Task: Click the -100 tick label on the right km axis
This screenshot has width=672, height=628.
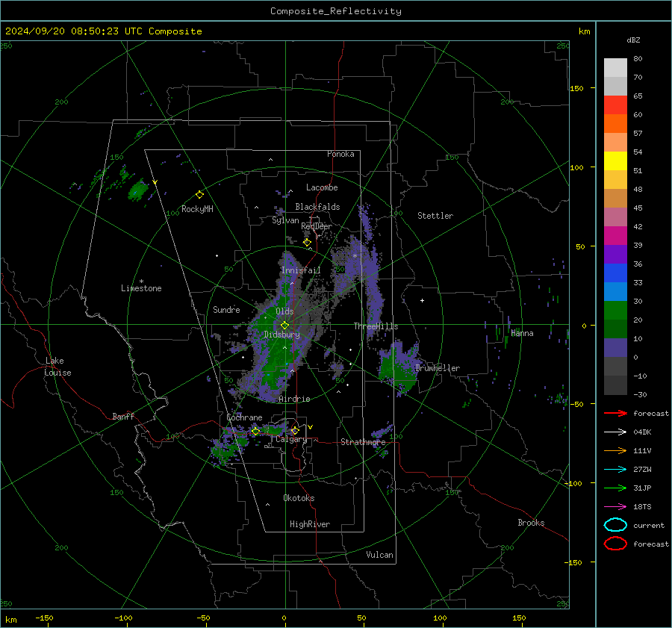Action: tap(573, 483)
